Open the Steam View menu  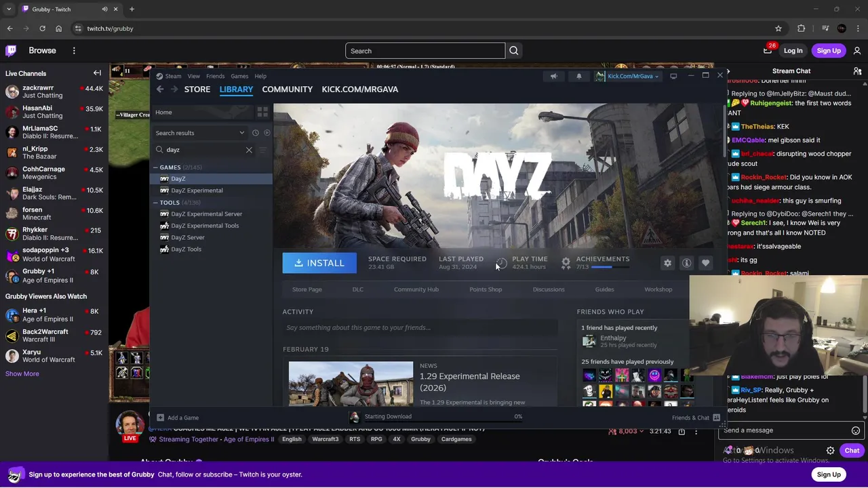(x=193, y=76)
